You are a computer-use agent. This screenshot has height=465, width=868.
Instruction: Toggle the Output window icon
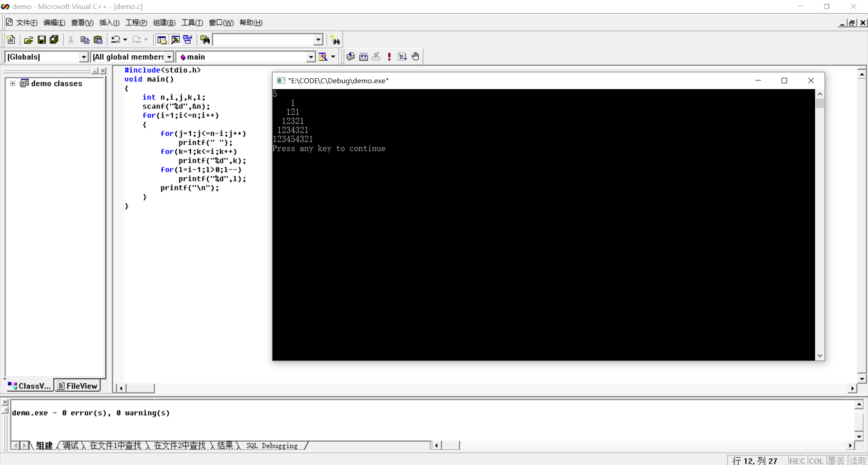175,40
